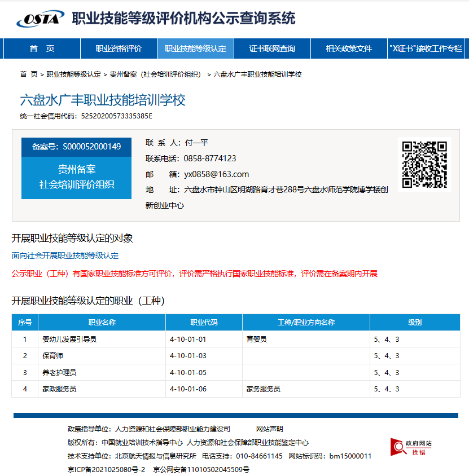Open the 证书联网查询 navigation tab
Viewport: 469px width, 476px height.
(x=272, y=49)
